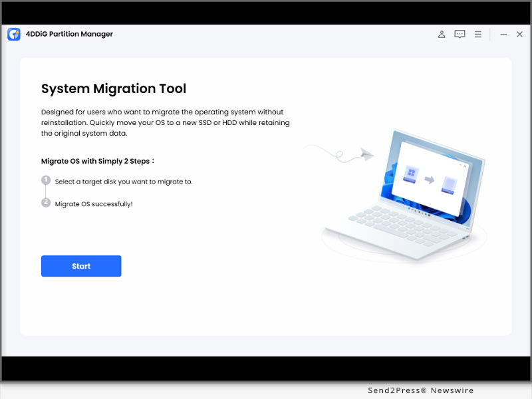Screen dimensions: 532x399
Task: Click the arrow between the disk icons
Action: tap(430, 179)
